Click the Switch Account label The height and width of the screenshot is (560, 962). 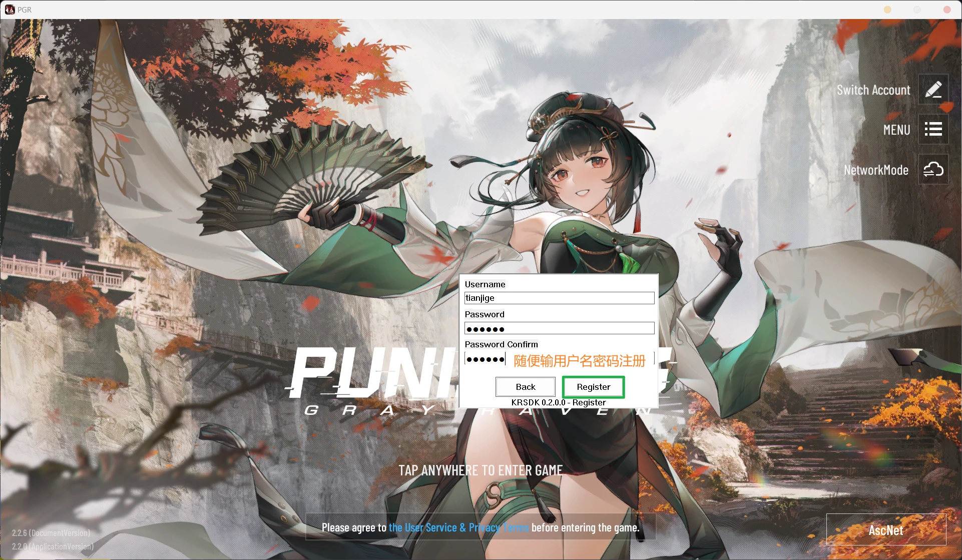coord(873,90)
